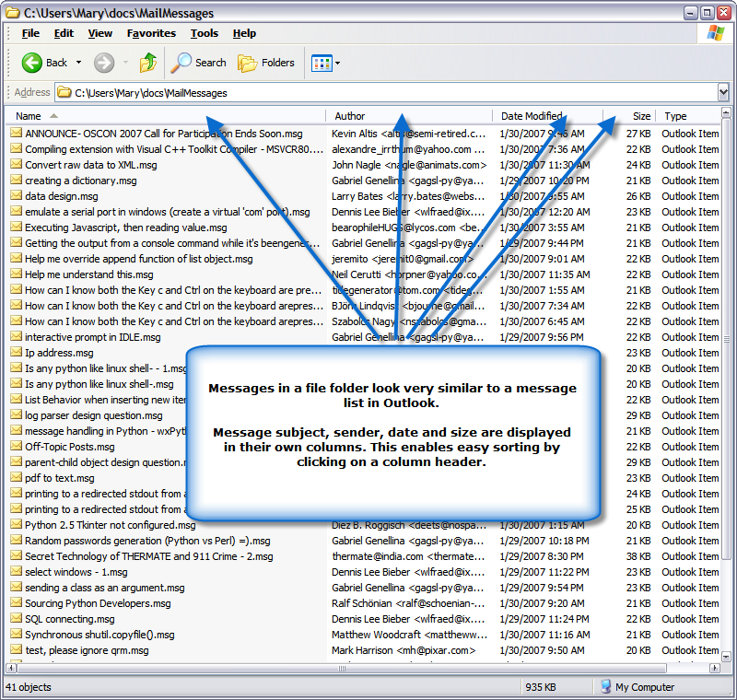
Task: Select file Executing Javascript, then reading value.msg
Action: tap(126, 227)
